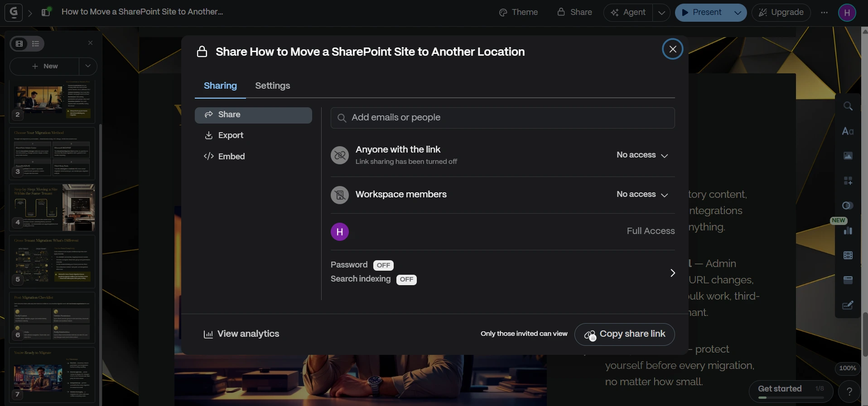The width and height of the screenshot is (868, 406).
Task: Focus the Add emails or people field
Action: (502, 118)
